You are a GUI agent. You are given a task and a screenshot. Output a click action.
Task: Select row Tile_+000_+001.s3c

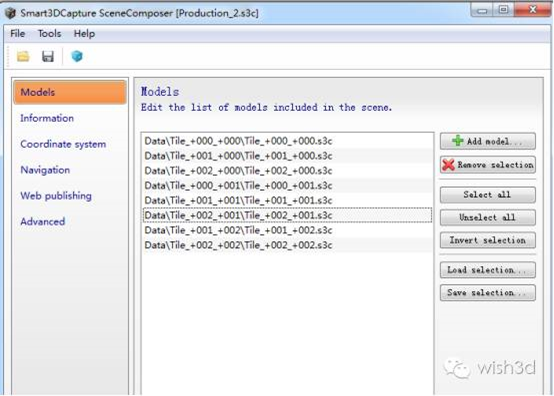point(287,185)
